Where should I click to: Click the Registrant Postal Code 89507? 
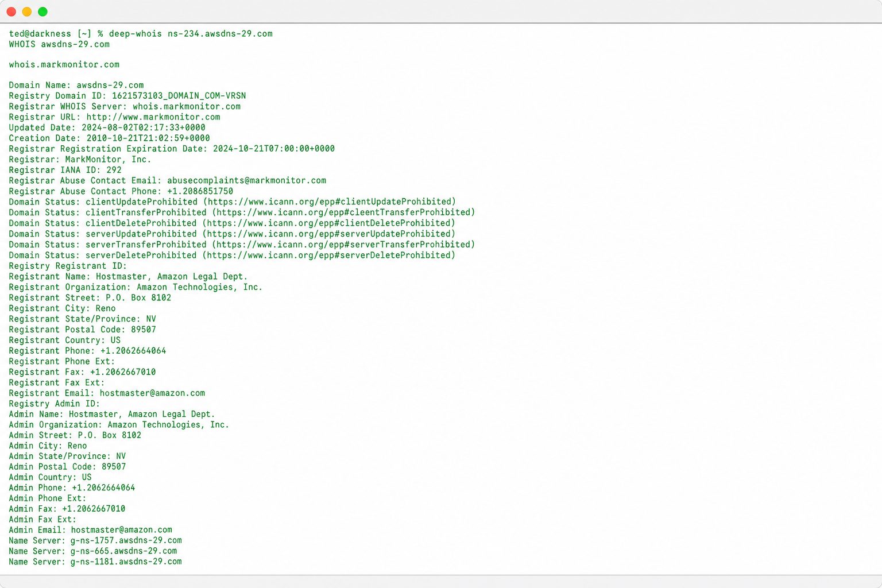pyautogui.click(x=144, y=330)
